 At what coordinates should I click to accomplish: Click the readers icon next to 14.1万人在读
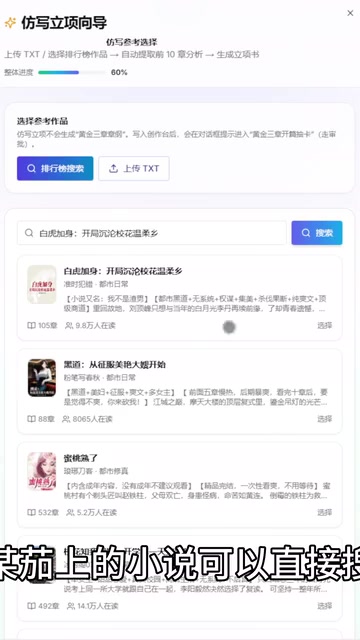point(71,606)
